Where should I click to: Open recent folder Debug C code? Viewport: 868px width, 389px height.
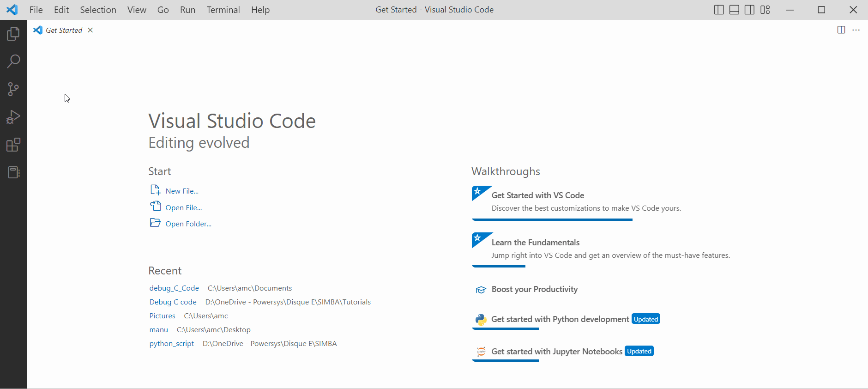(x=173, y=302)
